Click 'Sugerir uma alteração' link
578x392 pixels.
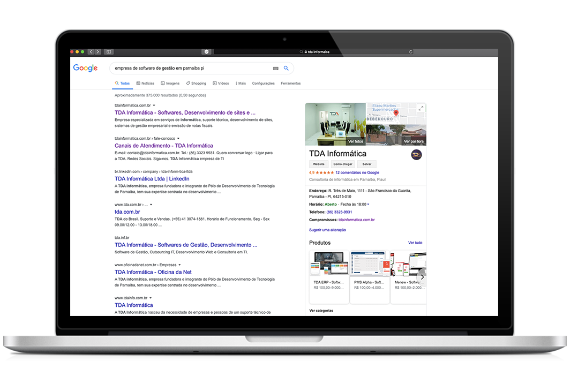tap(327, 230)
